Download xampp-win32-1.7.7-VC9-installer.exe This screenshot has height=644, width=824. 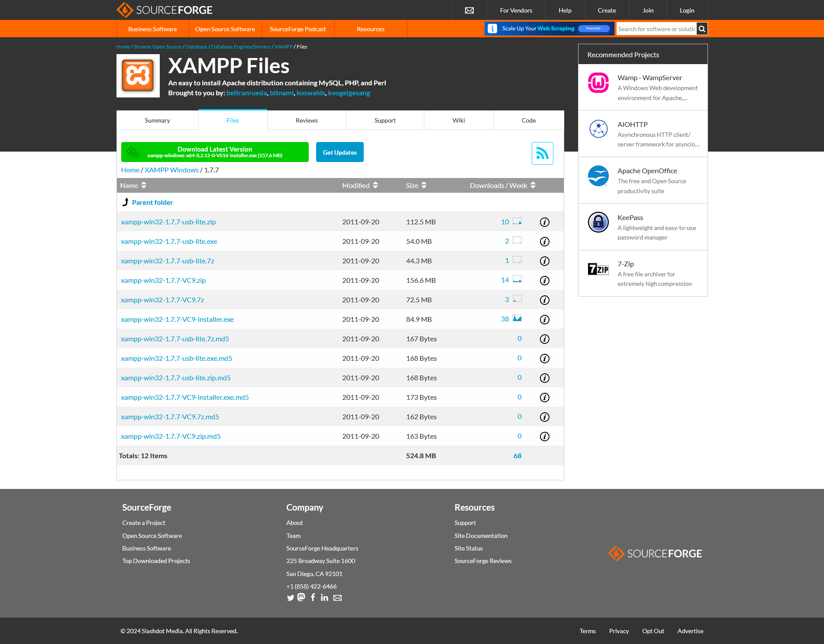click(x=177, y=320)
